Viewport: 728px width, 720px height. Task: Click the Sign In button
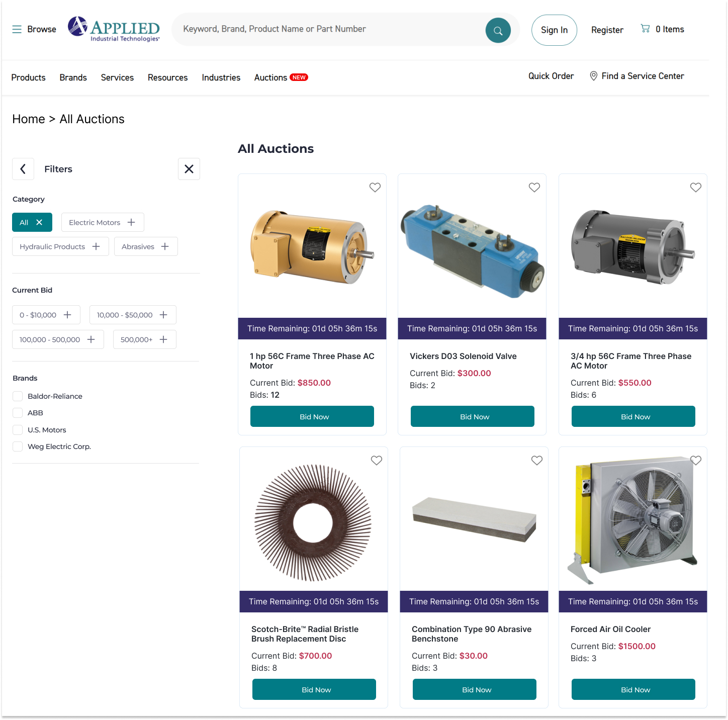tap(554, 30)
